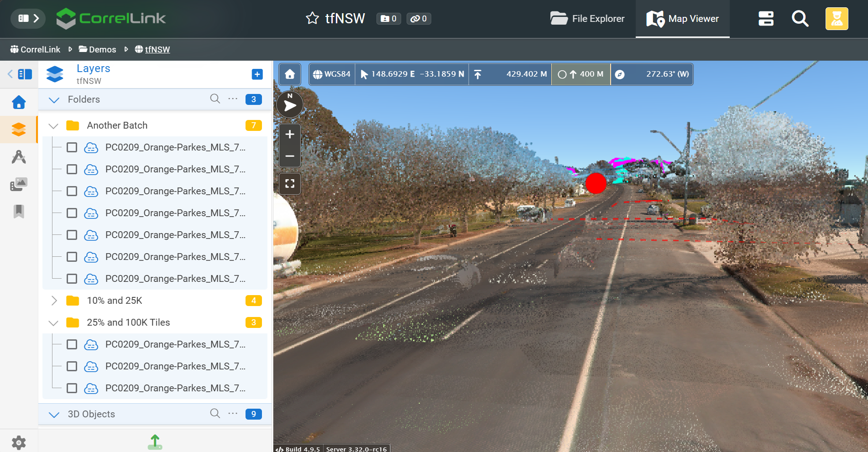Click the 272.63° compass heading readout
The height and width of the screenshot is (452, 868).
click(652, 74)
